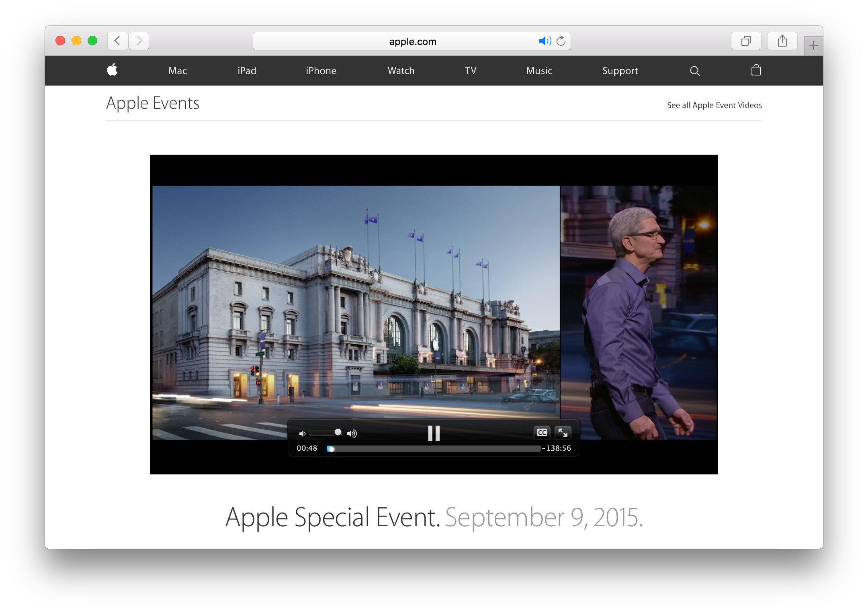This screenshot has height=613, width=868.
Task: Toggle closed captions CC button
Action: point(542,433)
